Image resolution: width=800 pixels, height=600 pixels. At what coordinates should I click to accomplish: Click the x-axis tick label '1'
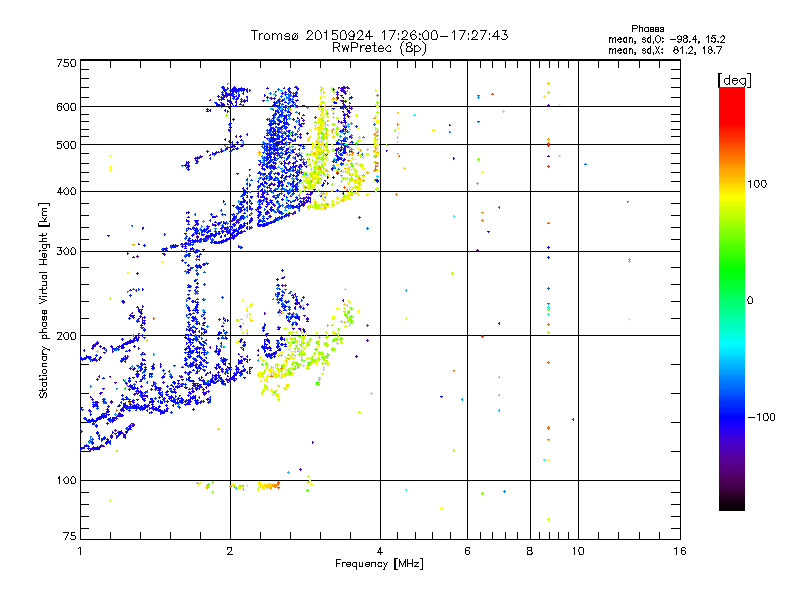(80, 551)
